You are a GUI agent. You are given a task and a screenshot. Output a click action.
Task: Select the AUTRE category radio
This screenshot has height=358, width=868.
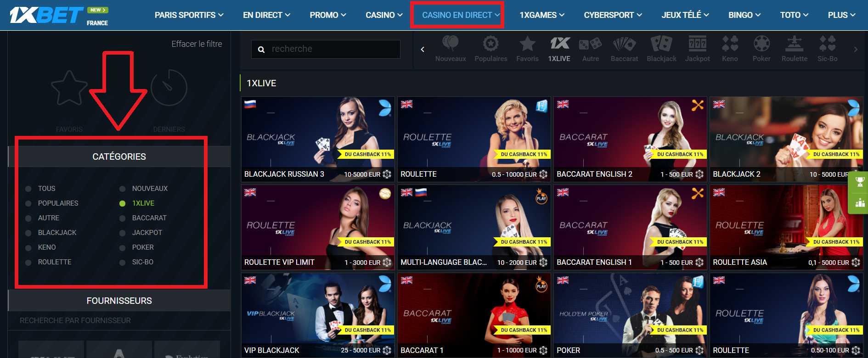tap(28, 218)
